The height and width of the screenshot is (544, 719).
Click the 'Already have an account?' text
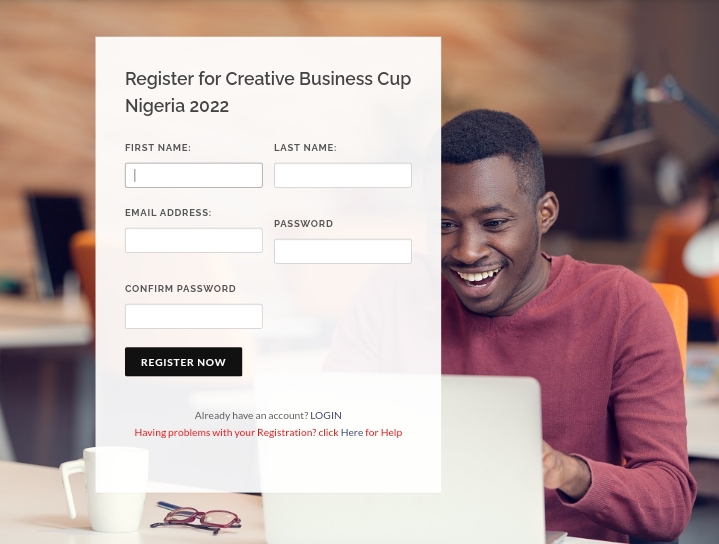[251, 416]
